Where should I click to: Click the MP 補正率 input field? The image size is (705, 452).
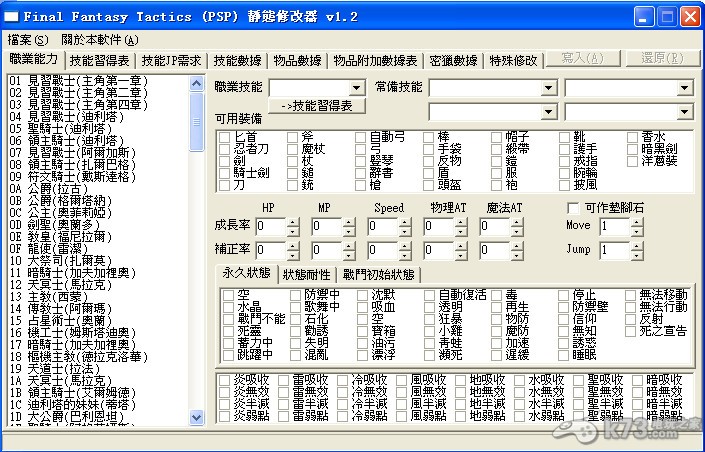327,251
